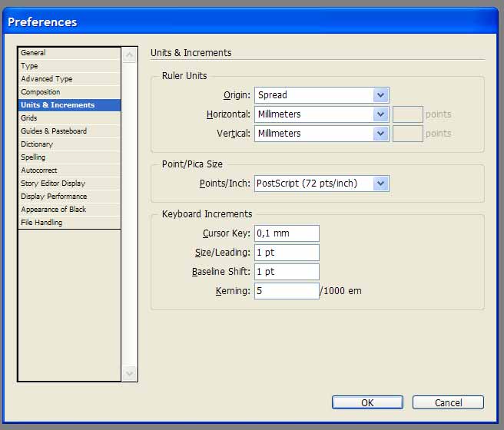Open the Points/Inch dropdown arrow
Image resolution: width=504 pixels, height=430 pixels.
(x=381, y=184)
